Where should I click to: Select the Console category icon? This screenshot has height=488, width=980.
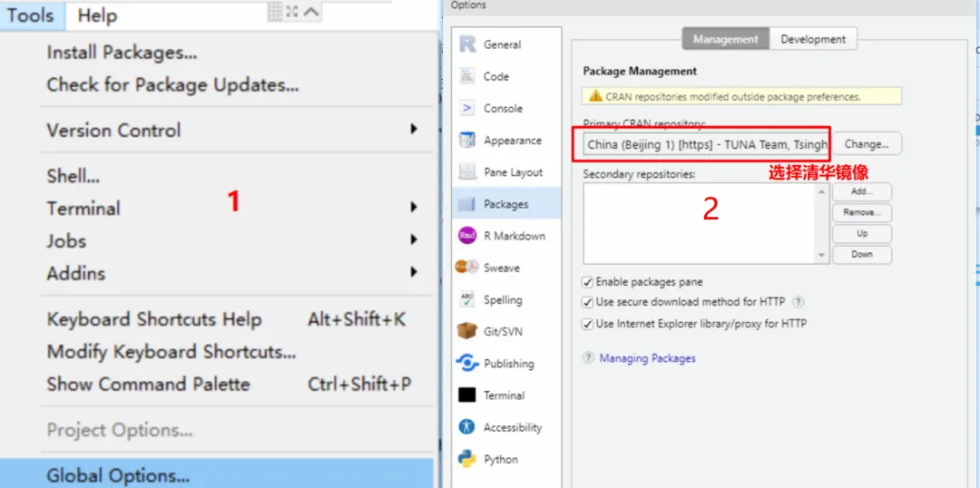(x=467, y=108)
